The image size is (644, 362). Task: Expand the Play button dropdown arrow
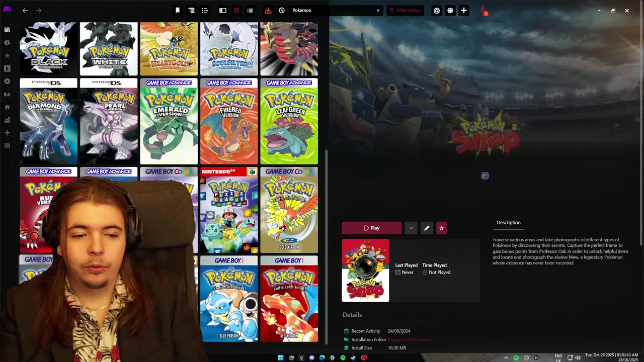[x=411, y=228]
